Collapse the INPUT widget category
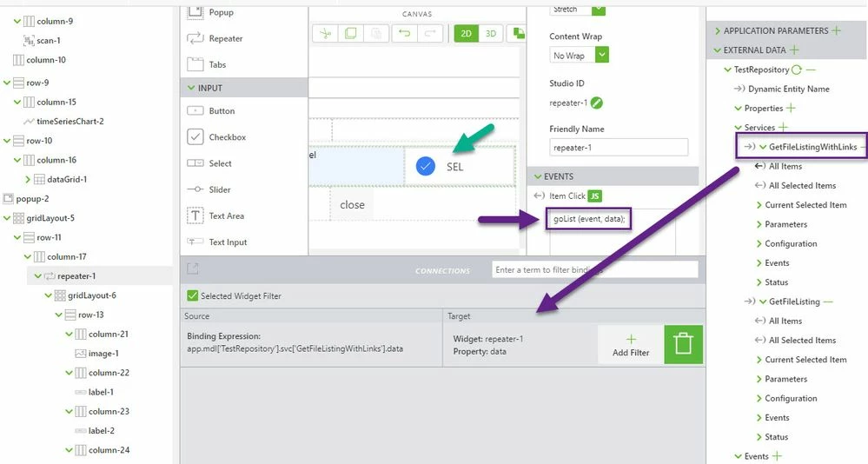Screen dimensions: 868x464 pyautogui.click(x=191, y=88)
